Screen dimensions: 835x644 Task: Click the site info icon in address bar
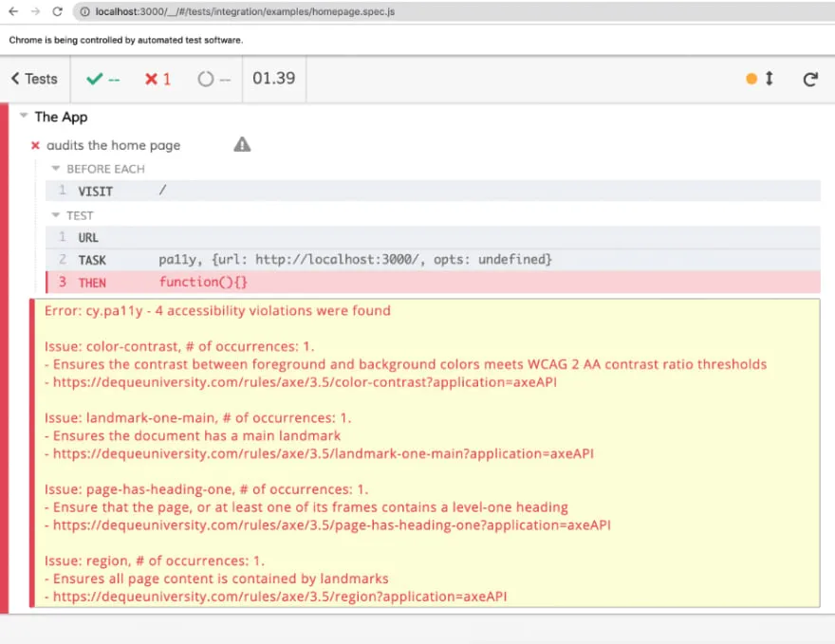[83, 11]
